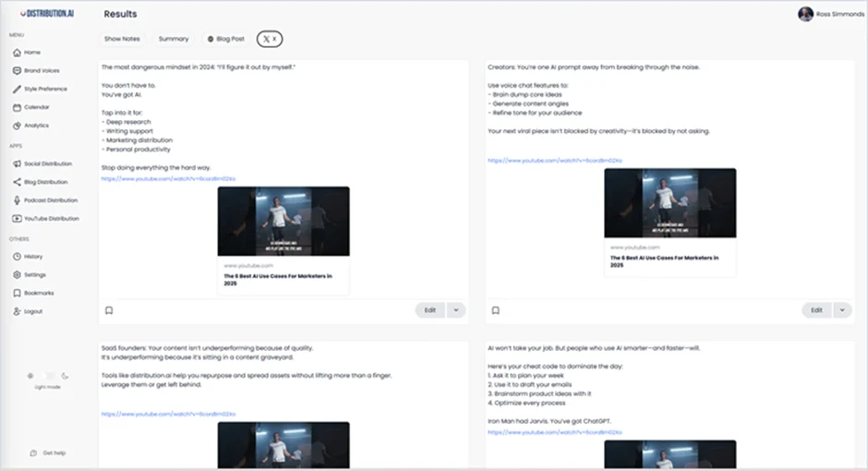Open Analytics chart icon
Viewport: 868px width, 471px height.
coord(17,126)
